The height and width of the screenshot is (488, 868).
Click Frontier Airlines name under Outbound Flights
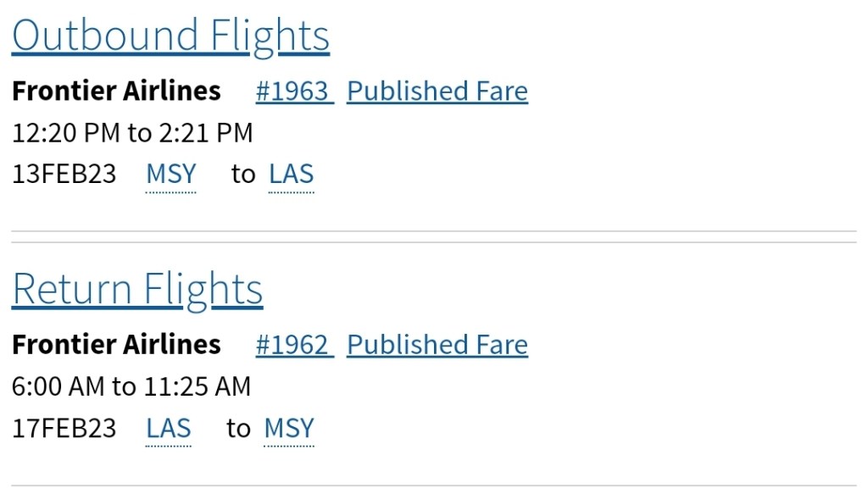(116, 91)
